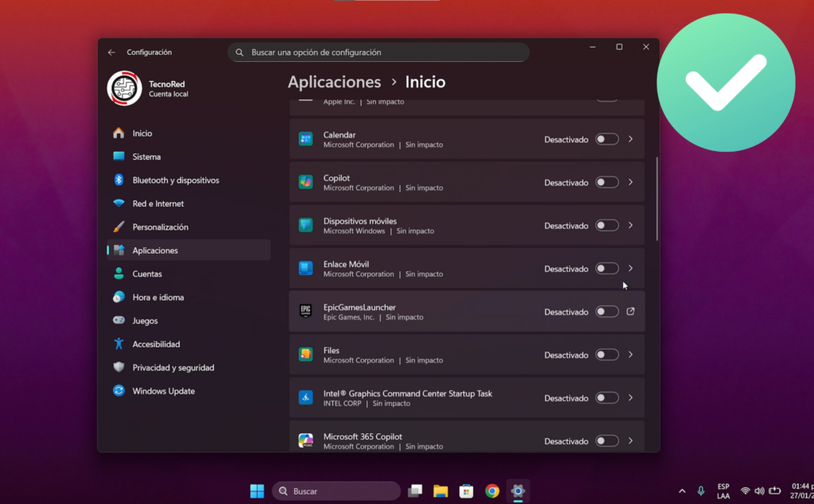Go back using the back arrow button

[111, 52]
